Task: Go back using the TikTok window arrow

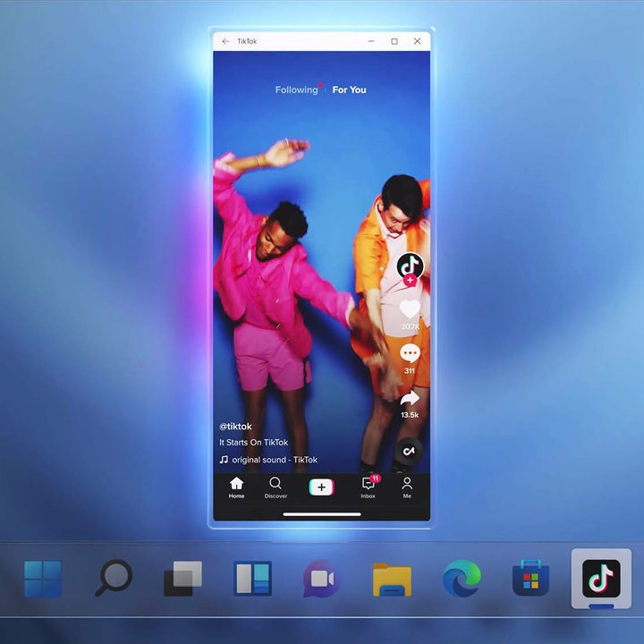Action: tap(225, 41)
